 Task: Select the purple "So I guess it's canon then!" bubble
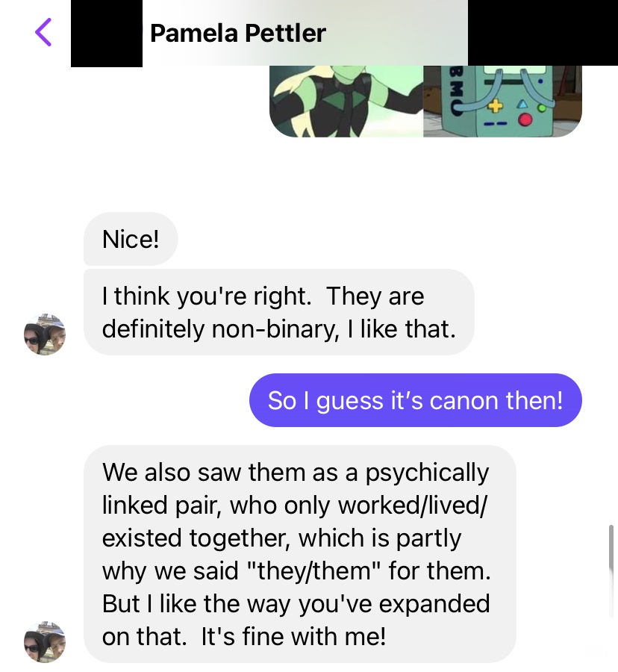(x=416, y=400)
